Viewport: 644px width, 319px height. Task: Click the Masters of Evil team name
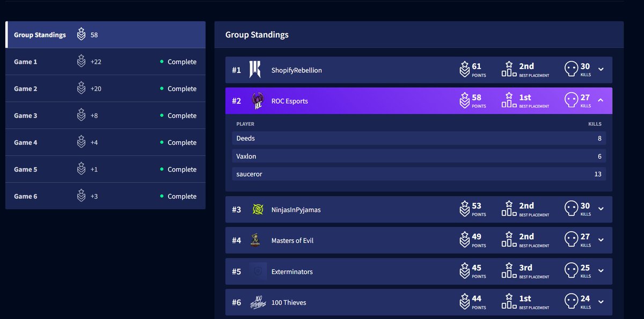(x=292, y=241)
